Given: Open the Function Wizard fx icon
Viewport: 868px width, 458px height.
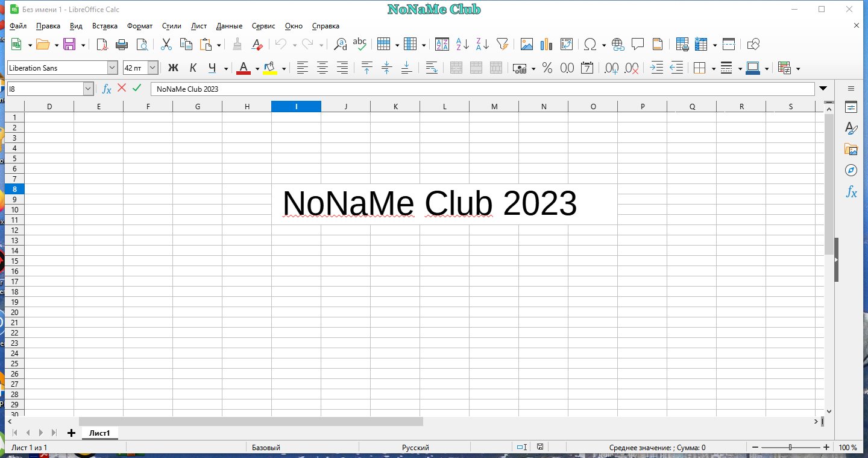Looking at the screenshot, I should pos(107,89).
